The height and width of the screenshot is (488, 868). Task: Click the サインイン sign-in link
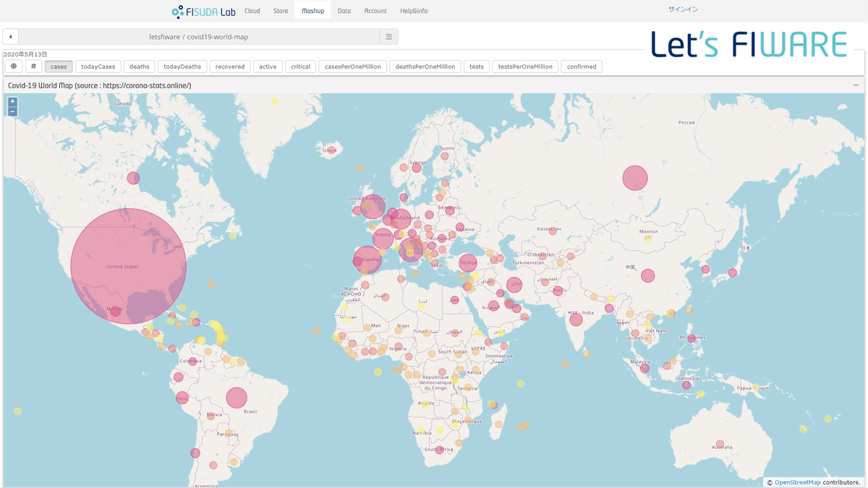tap(683, 9)
